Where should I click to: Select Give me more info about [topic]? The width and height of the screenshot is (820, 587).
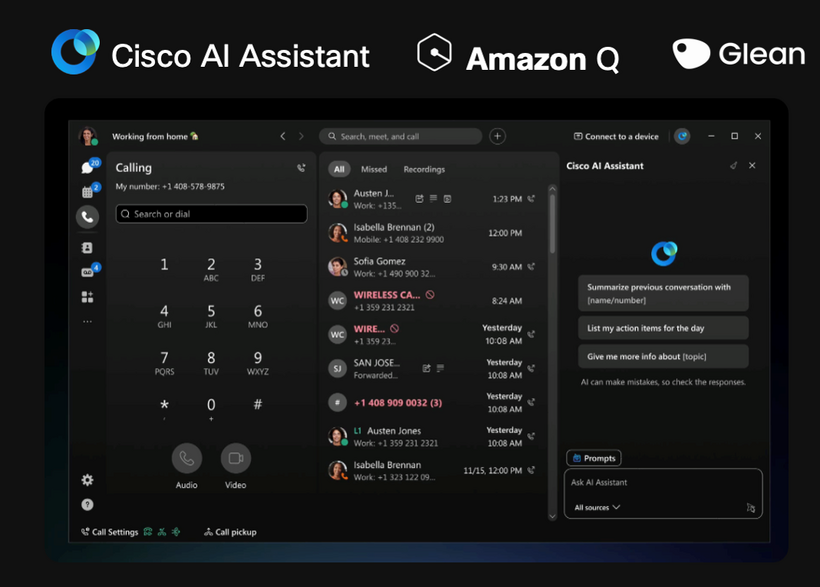pos(663,356)
